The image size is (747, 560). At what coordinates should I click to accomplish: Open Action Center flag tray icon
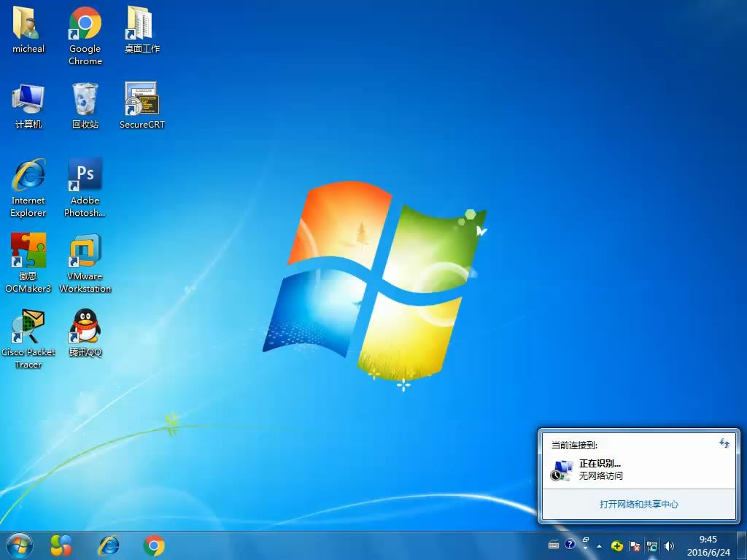[x=635, y=546]
